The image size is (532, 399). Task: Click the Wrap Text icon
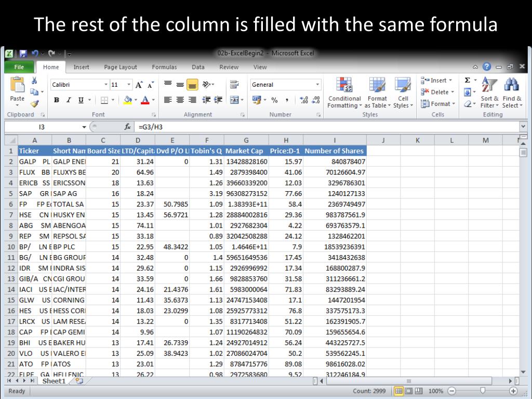click(x=234, y=84)
